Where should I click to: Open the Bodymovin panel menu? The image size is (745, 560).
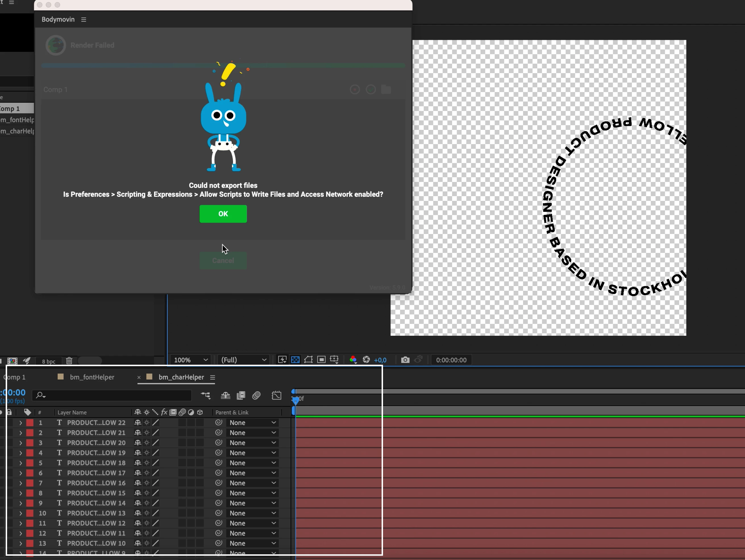[84, 20]
